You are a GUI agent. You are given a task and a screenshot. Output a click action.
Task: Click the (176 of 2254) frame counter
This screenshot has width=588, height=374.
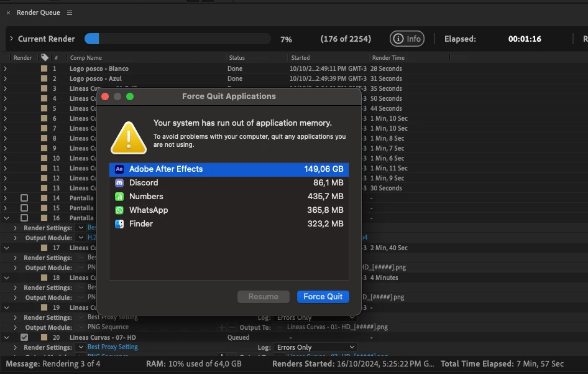(346, 39)
